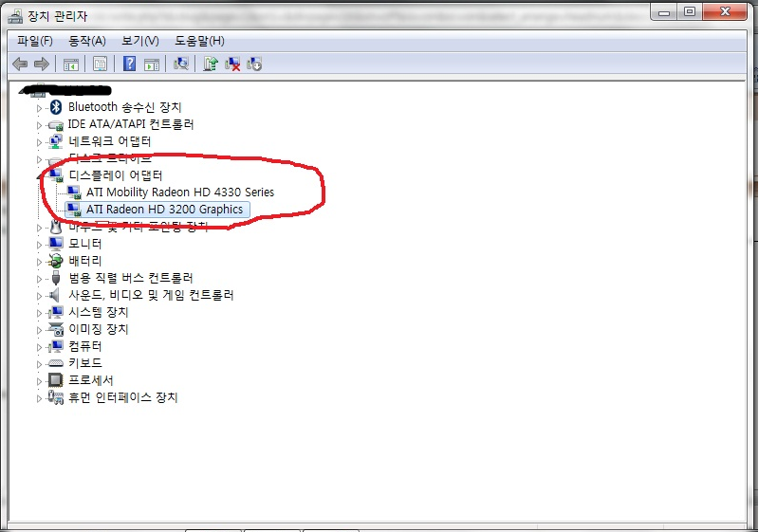This screenshot has width=777, height=532.
Task: Click the Bluetooth category icon
Action: click(56, 107)
